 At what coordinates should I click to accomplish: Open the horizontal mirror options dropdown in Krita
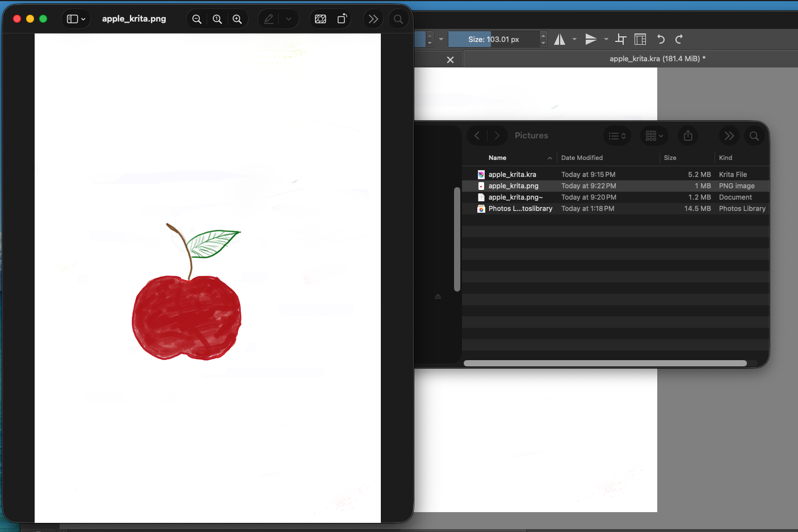tap(574, 39)
